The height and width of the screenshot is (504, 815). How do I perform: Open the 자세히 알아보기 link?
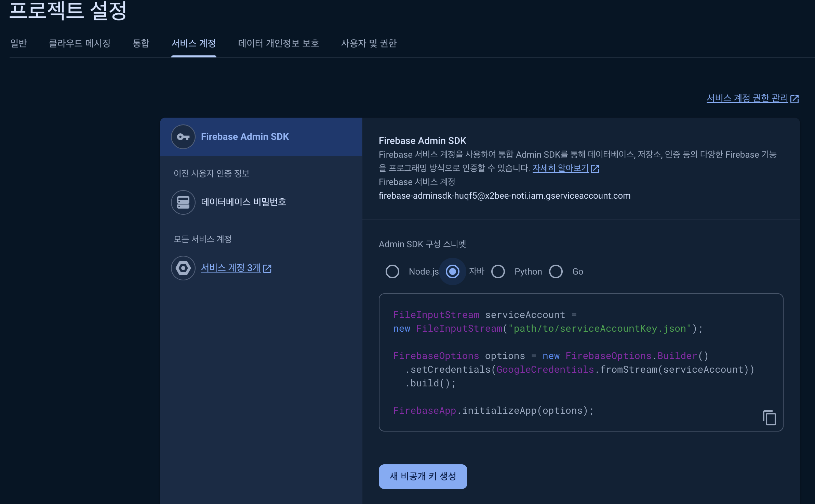(560, 168)
